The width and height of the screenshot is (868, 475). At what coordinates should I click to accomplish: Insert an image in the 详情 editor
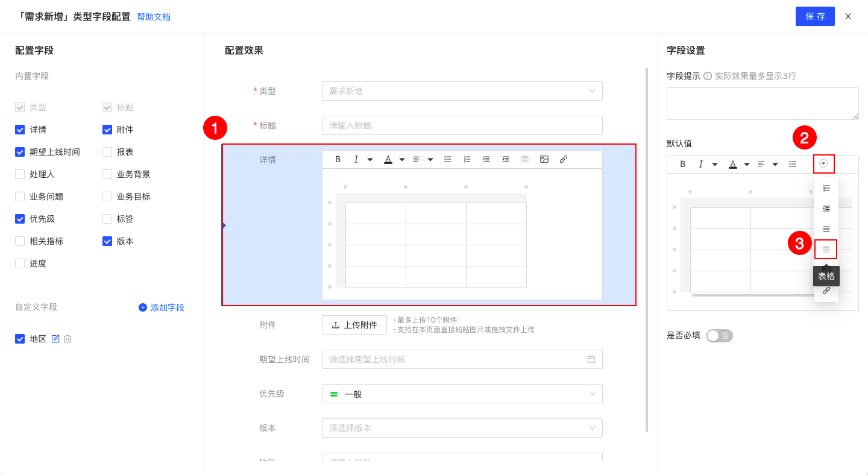pyautogui.click(x=544, y=159)
